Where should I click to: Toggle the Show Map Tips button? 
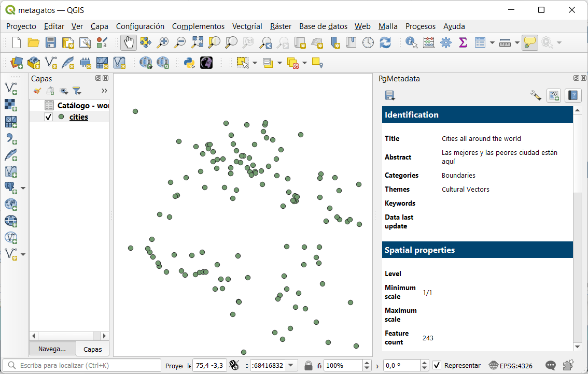[529, 42]
